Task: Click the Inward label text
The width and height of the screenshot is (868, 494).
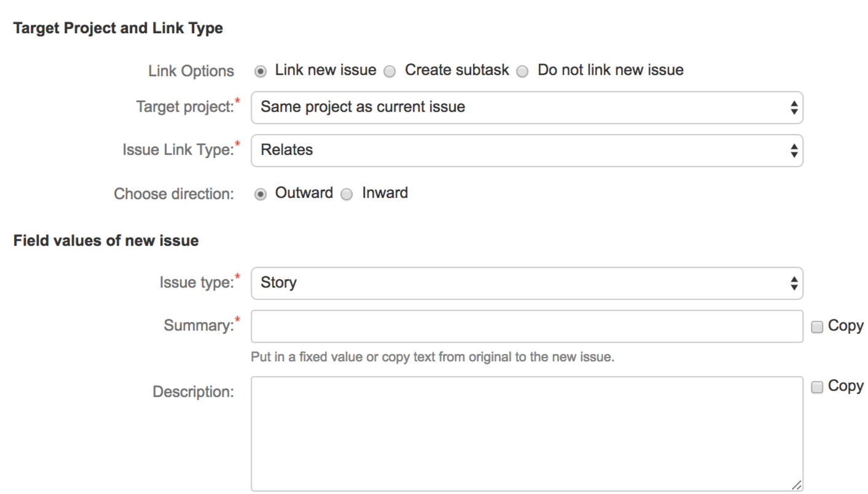Action: tap(385, 193)
